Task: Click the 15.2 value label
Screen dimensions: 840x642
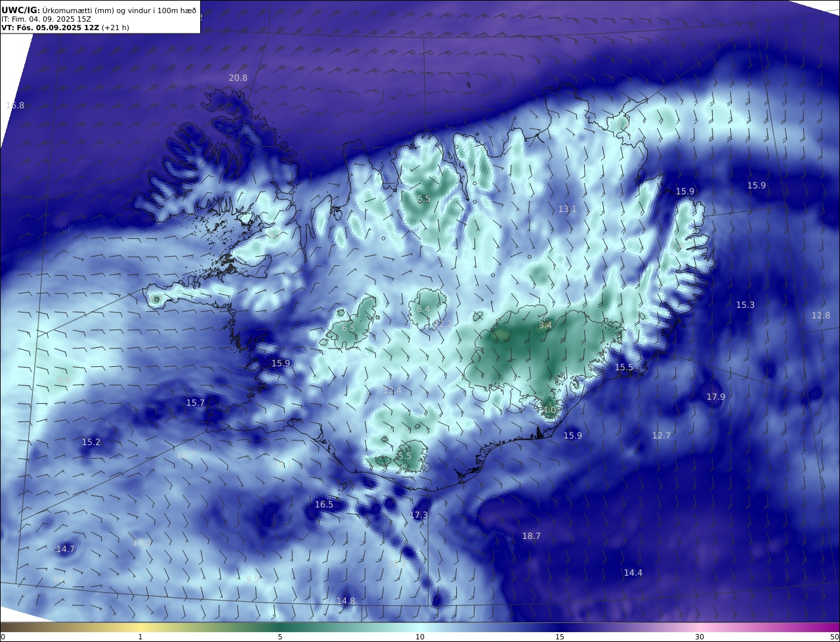Action: click(91, 442)
